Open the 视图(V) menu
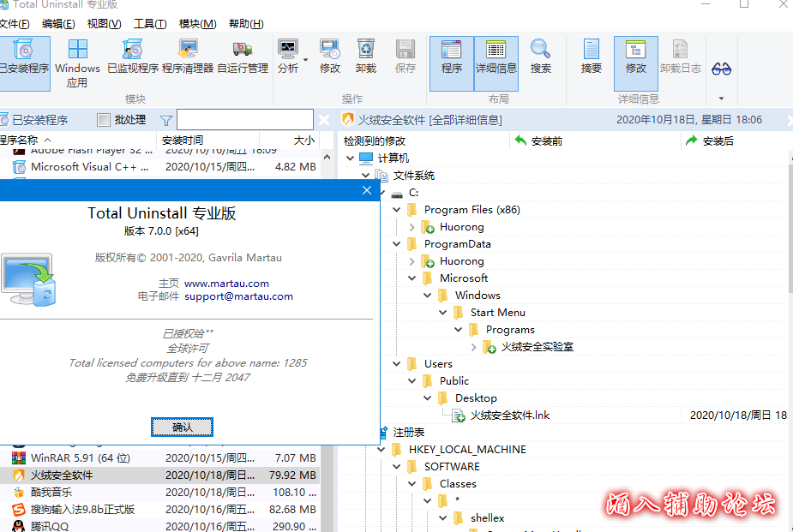 pyautogui.click(x=105, y=24)
